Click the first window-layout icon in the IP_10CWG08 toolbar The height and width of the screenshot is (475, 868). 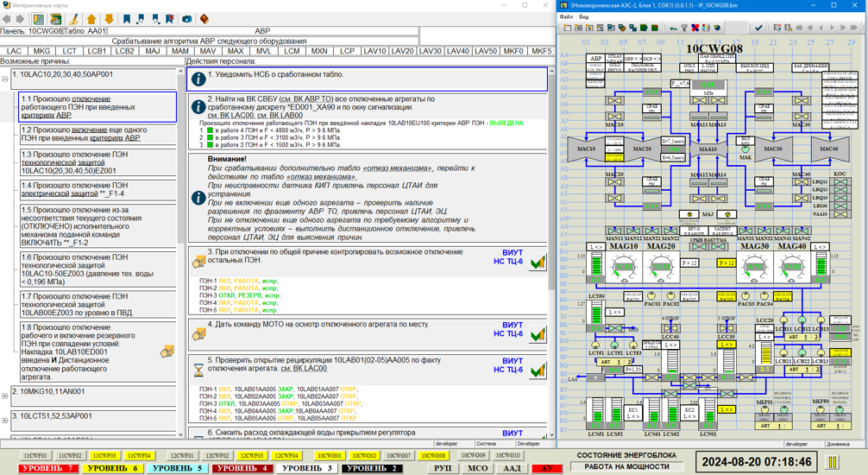(x=568, y=28)
